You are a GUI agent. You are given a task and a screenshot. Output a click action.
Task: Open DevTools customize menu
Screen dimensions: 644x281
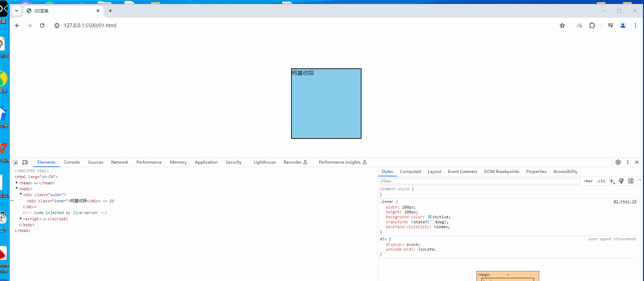click(x=628, y=162)
